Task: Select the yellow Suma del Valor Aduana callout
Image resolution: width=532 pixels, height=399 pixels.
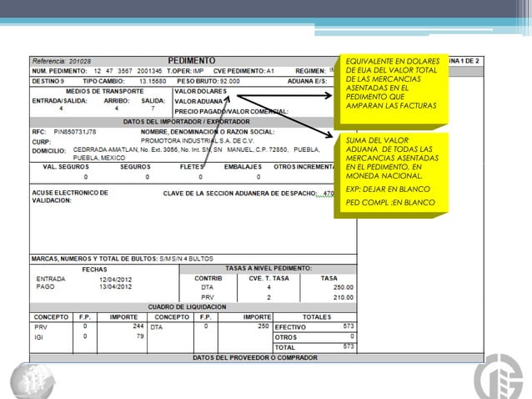Action: pyautogui.click(x=391, y=175)
